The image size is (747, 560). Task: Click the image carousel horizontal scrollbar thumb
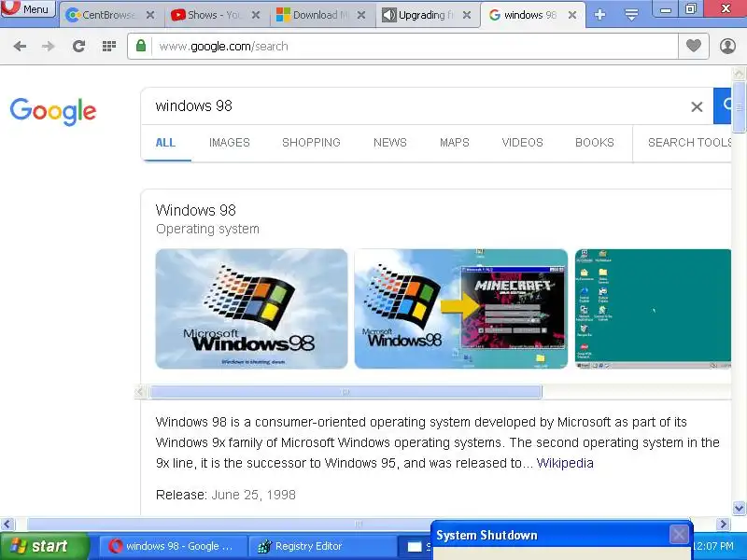click(x=345, y=392)
